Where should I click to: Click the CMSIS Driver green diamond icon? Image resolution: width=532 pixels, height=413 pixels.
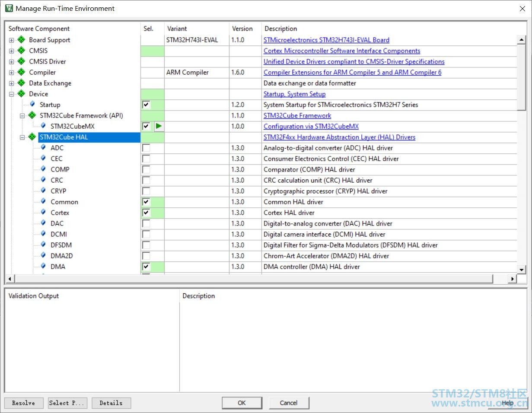(x=21, y=61)
